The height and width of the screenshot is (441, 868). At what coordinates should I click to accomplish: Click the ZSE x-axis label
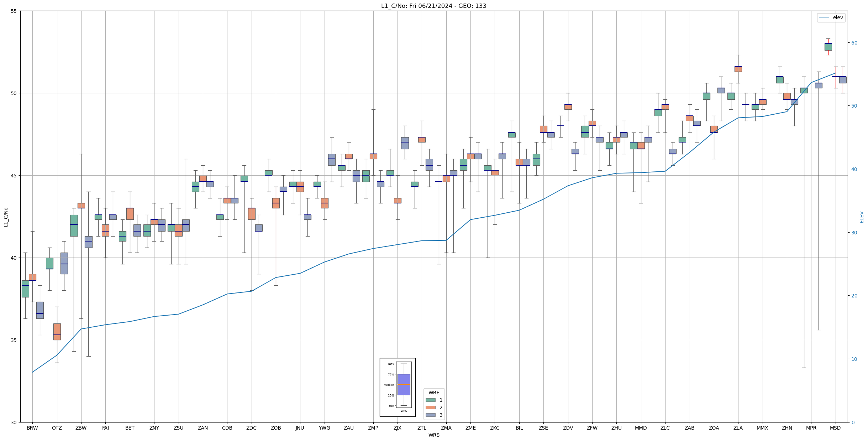543,428
